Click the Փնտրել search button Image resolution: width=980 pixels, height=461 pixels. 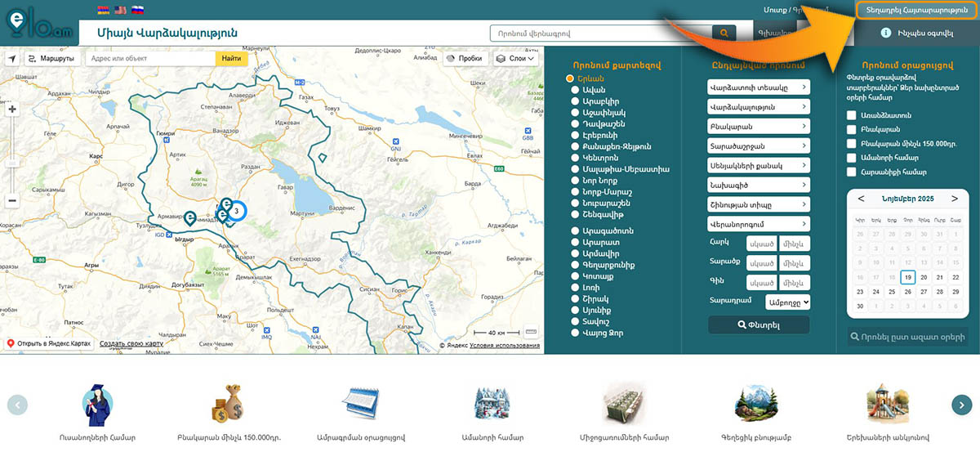(759, 325)
